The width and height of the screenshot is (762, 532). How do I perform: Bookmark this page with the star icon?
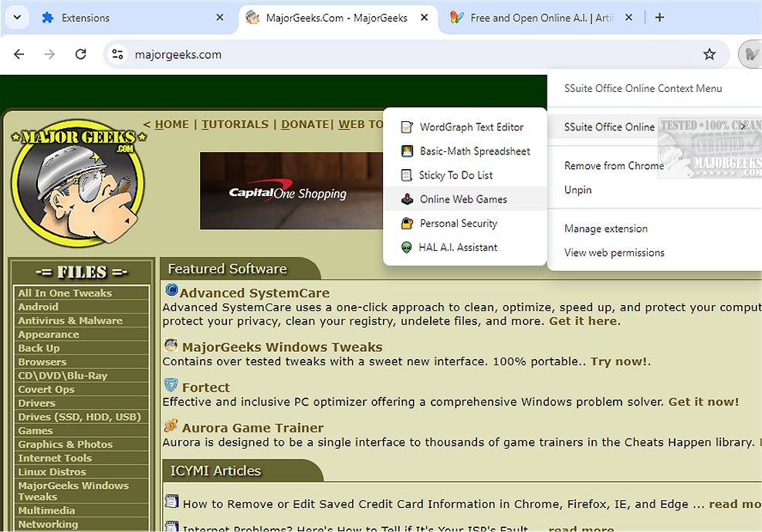(709, 54)
